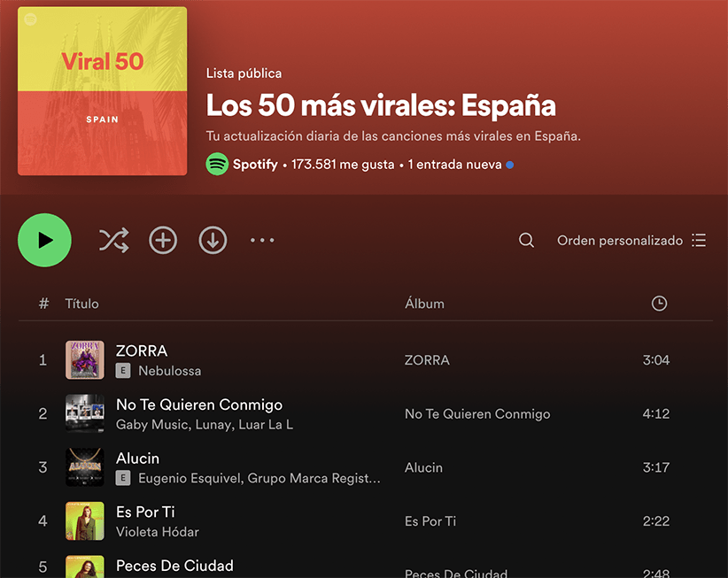Open the Spotify creator name link
This screenshot has height=578, width=728.
pos(255,165)
